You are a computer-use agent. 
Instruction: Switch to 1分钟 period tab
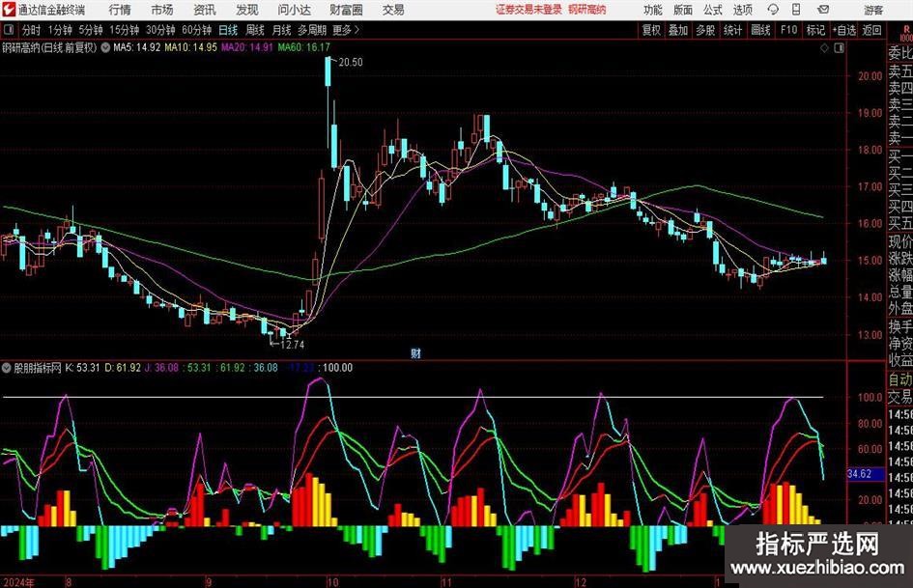point(59,30)
